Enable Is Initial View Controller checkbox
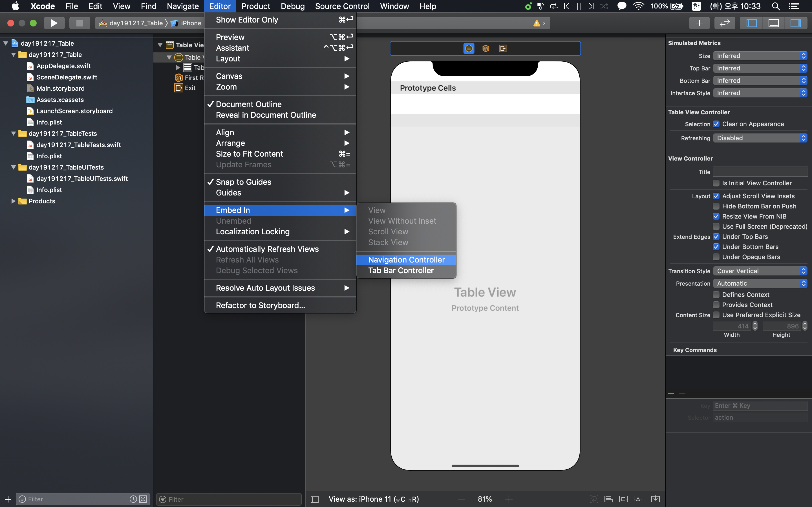Image resolution: width=812 pixels, height=507 pixels. 716,183
